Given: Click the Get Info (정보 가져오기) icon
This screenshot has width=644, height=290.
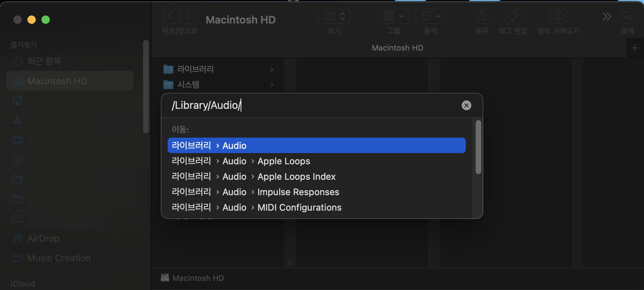Looking at the screenshot, I should pos(558,16).
